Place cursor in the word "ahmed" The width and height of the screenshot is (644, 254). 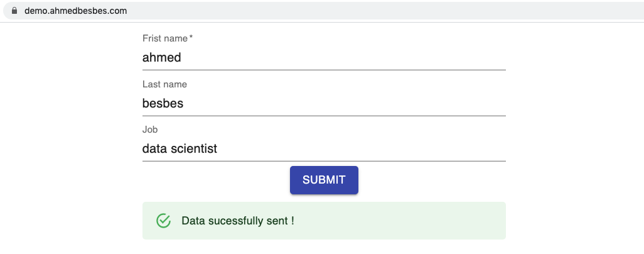[162, 58]
